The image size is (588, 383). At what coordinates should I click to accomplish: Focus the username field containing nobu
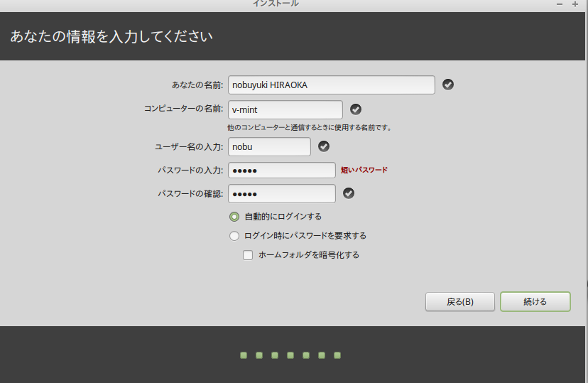[x=269, y=146]
